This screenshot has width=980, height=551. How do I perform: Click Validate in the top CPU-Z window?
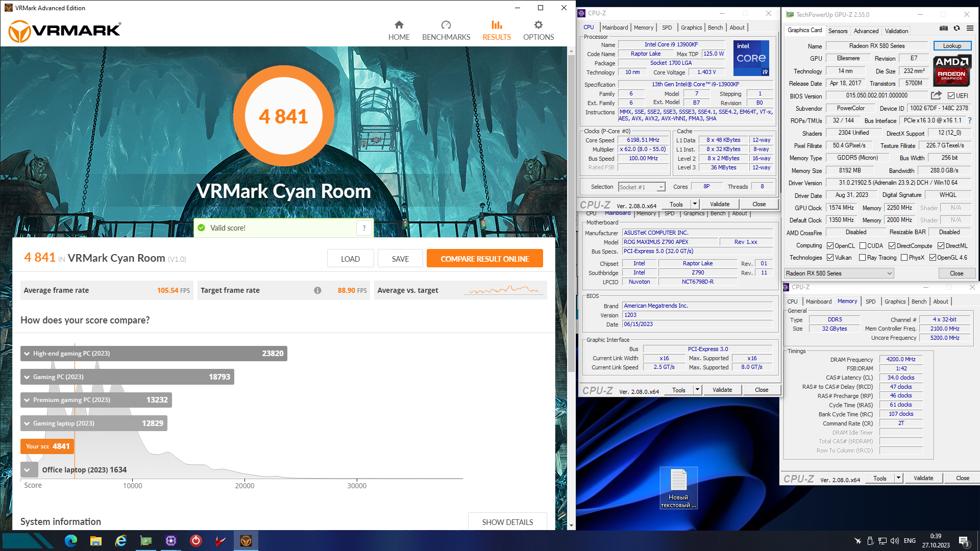pyautogui.click(x=720, y=204)
